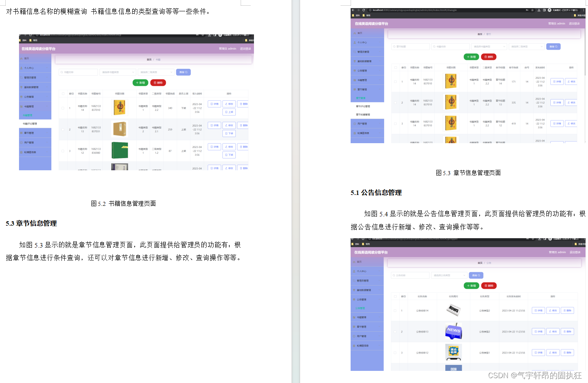Tick header select-all checkbox in book management table
The image size is (588, 383).
[63, 93]
